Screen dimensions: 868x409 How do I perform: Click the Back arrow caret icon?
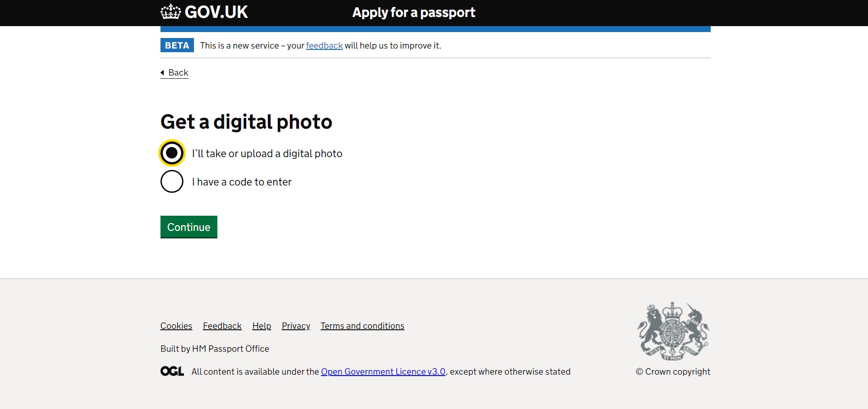click(x=162, y=72)
